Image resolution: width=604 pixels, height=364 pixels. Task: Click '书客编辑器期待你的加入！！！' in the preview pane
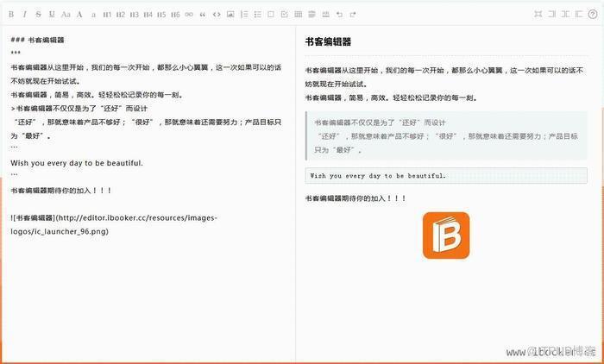pos(355,198)
